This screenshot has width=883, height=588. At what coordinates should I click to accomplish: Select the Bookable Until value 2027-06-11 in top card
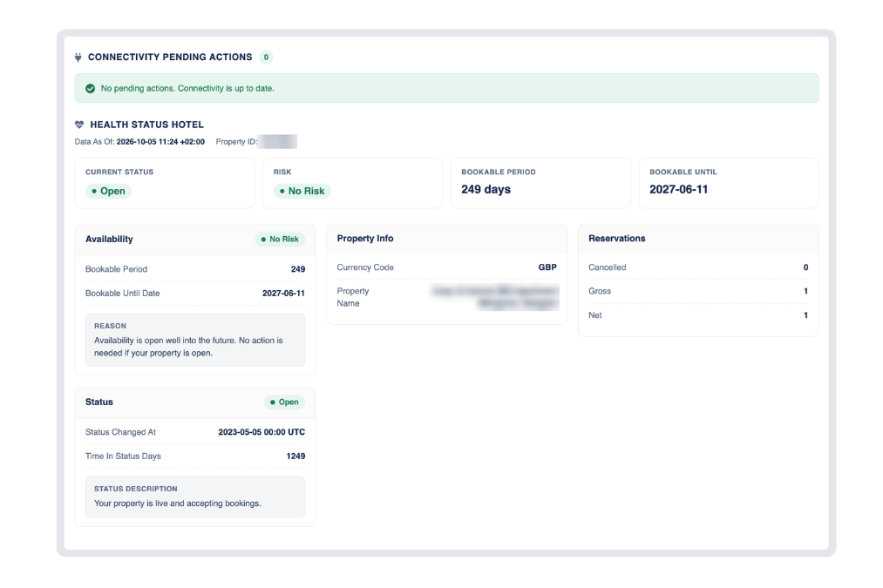678,190
